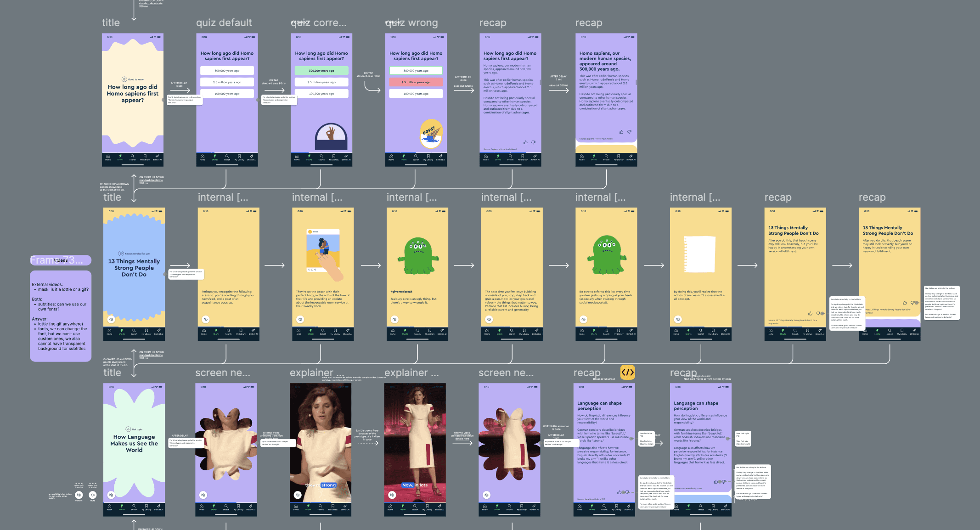Viewport: 980px width, 530px height.
Task: Click thumbs up icon in first Homo sapiens recap
Action: click(525, 142)
